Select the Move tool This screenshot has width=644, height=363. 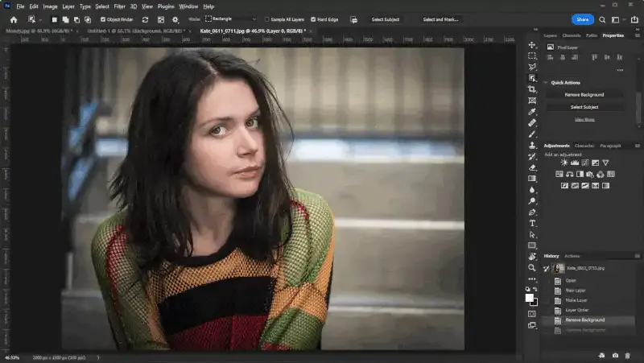tap(532, 44)
